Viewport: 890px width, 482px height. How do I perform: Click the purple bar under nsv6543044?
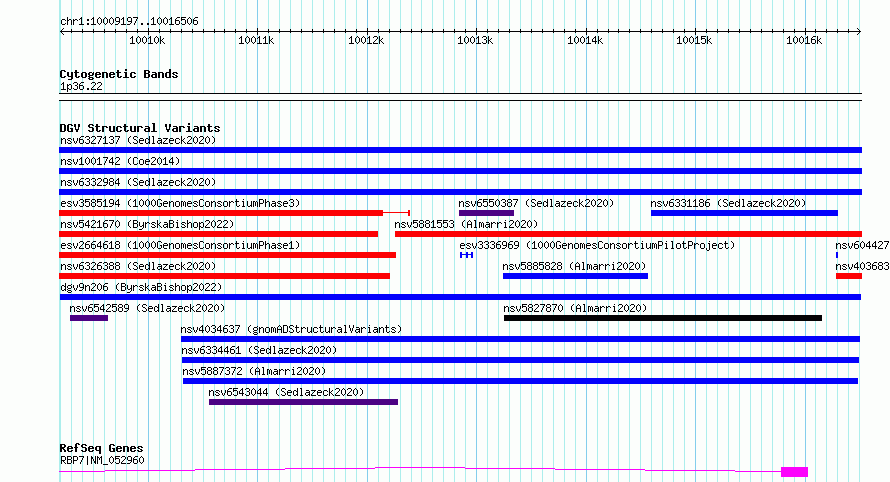(304, 402)
